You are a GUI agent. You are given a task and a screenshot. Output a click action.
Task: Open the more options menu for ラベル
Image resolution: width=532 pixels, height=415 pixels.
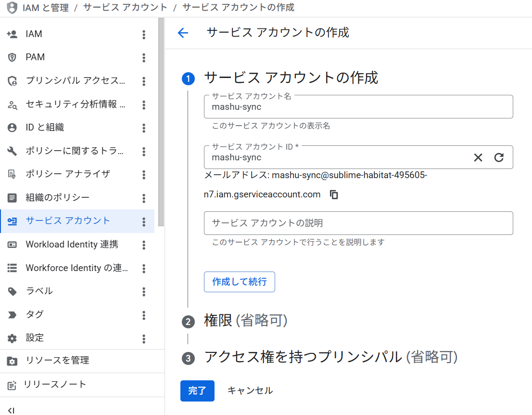(144, 292)
